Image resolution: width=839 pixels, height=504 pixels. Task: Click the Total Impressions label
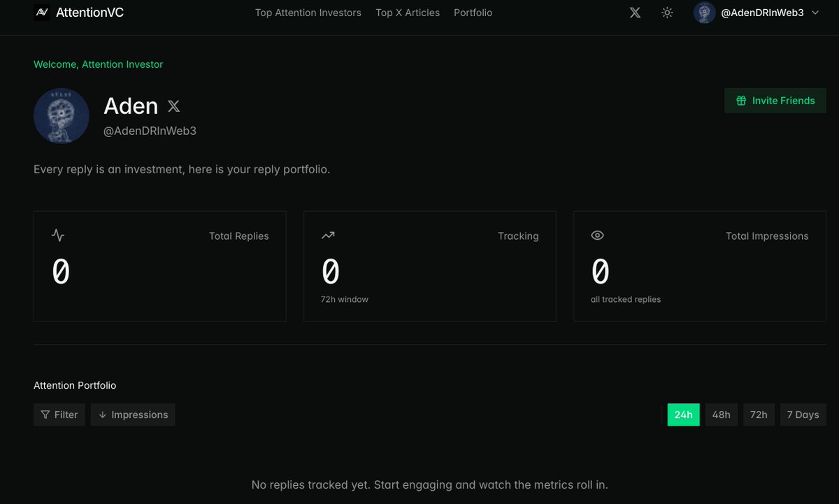point(767,236)
